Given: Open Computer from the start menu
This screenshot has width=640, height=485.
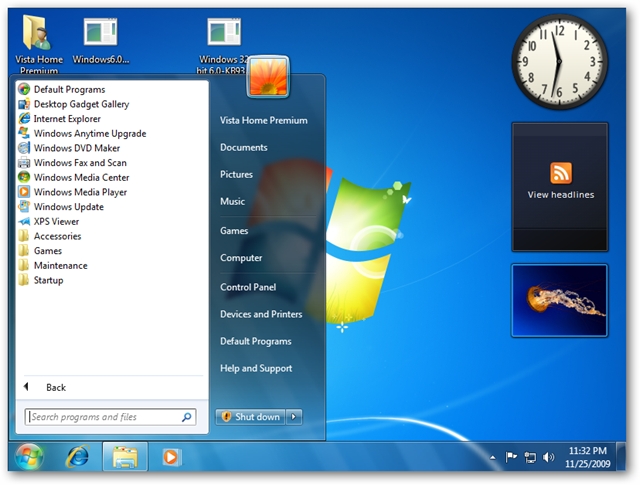Looking at the screenshot, I should [x=241, y=258].
